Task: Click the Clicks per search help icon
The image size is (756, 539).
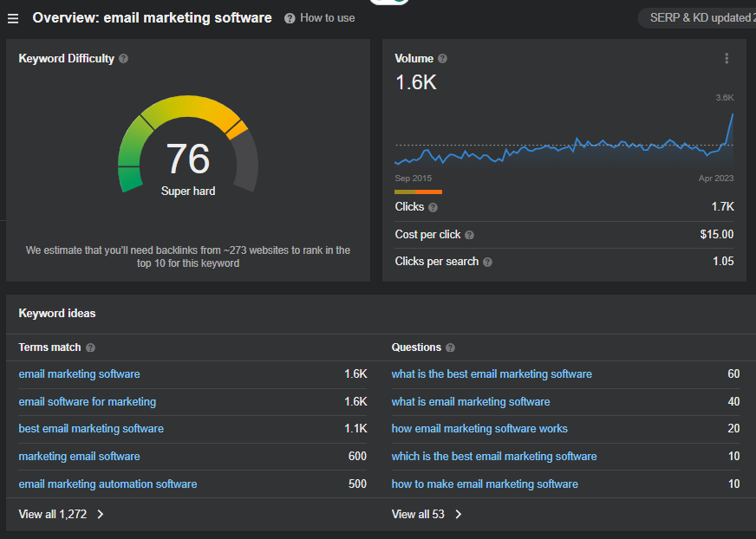Action: (487, 262)
